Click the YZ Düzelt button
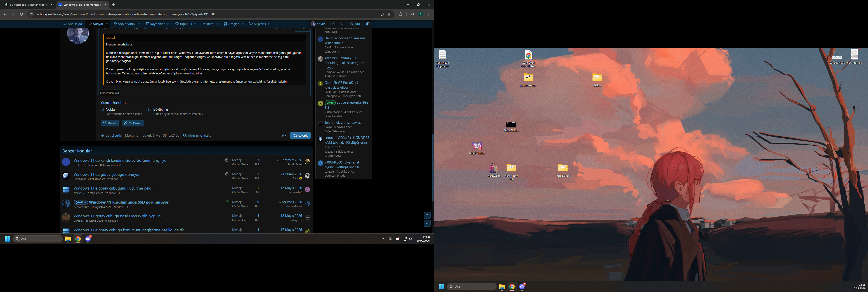The height and width of the screenshot is (292, 868). tap(133, 123)
